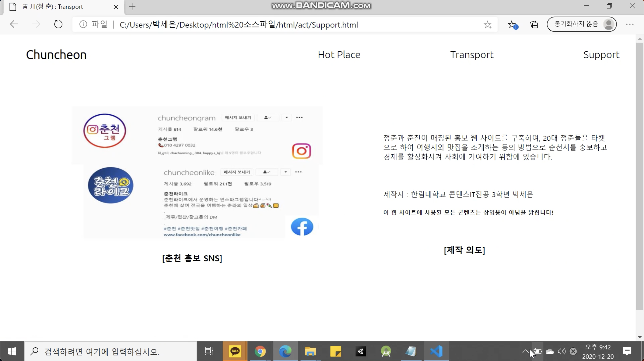Open the Support navigation link
Image resolution: width=644 pixels, height=361 pixels.
601,55
